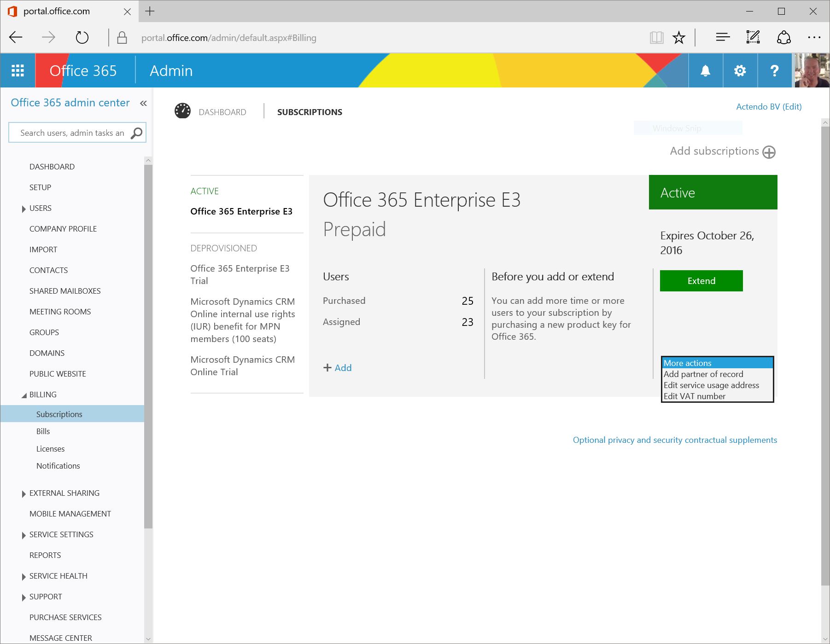Click the browser Share icon

coord(783,37)
